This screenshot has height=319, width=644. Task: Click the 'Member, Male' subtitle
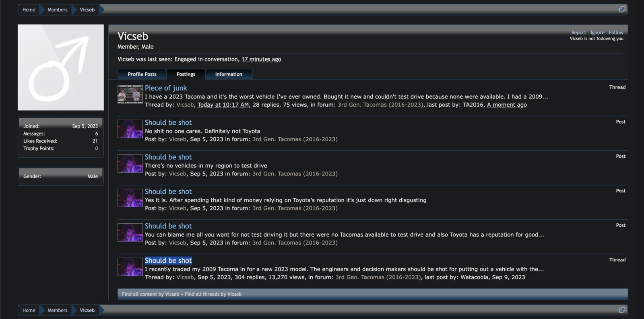click(136, 47)
